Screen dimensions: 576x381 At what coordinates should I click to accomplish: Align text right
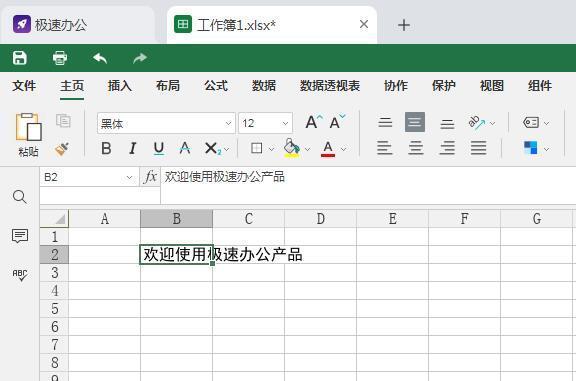click(447, 148)
